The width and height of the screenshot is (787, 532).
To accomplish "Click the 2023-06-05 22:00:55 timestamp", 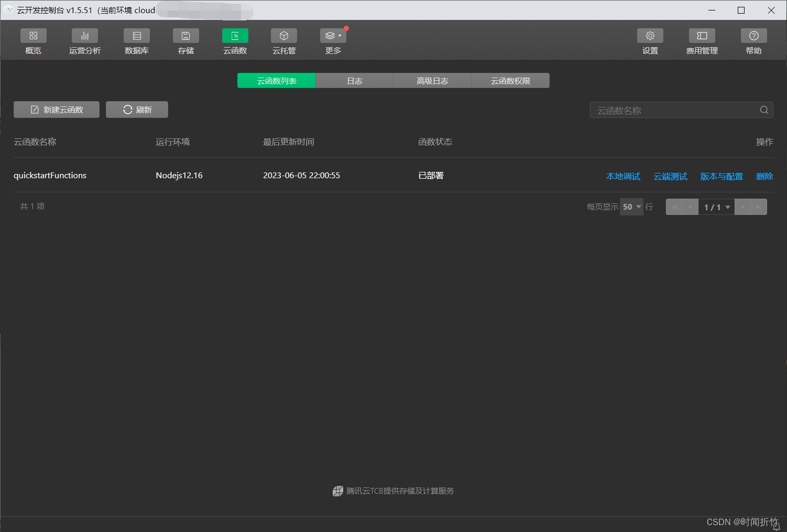I will (301, 176).
